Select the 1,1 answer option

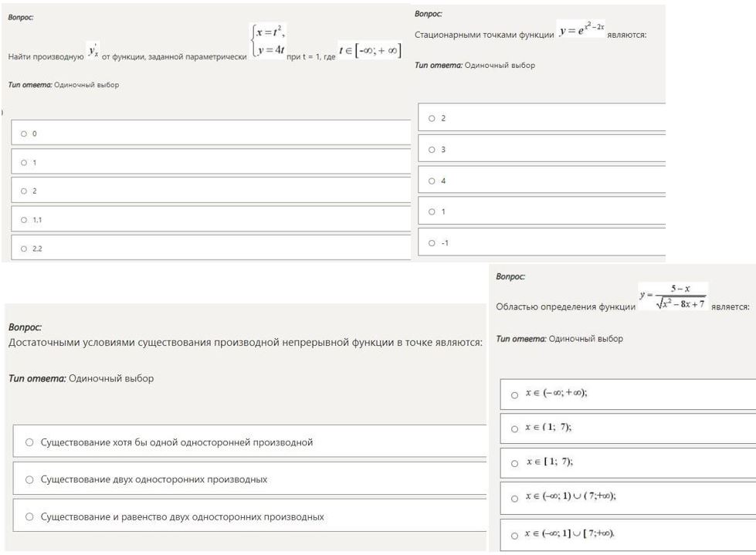[24, 220]
